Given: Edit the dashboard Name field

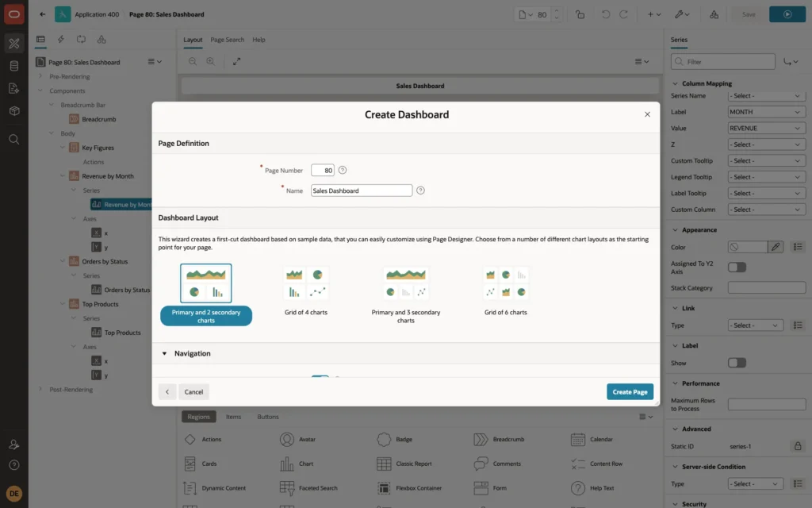Looking at the screenshot, I should [x=362, y=190].
